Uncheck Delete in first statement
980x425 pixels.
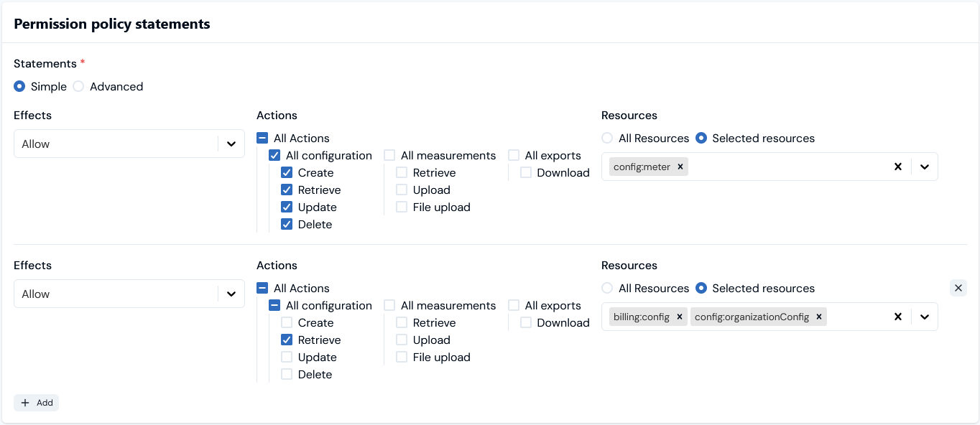click(287, 225)
